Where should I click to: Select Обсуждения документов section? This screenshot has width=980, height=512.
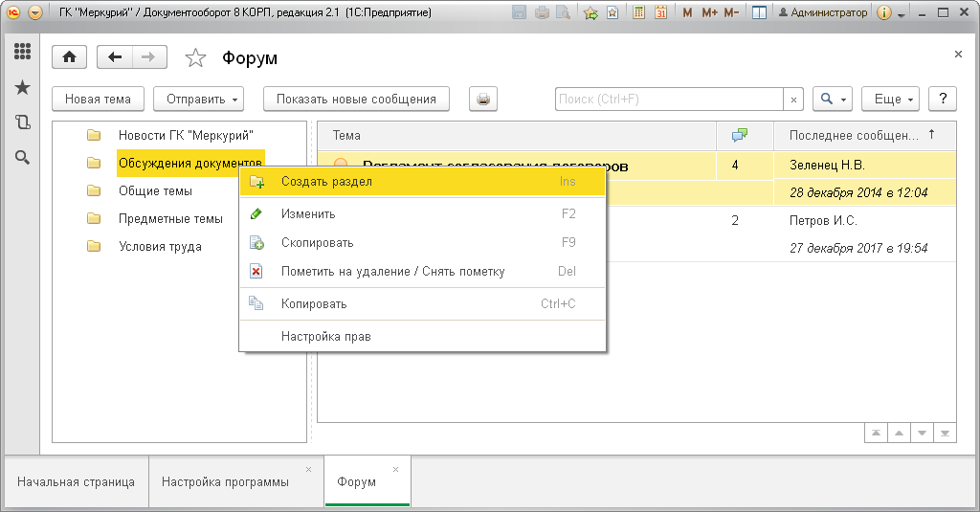(x=190, y=163)
